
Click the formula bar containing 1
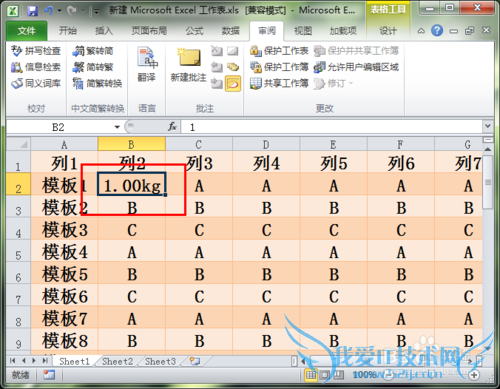332,127
